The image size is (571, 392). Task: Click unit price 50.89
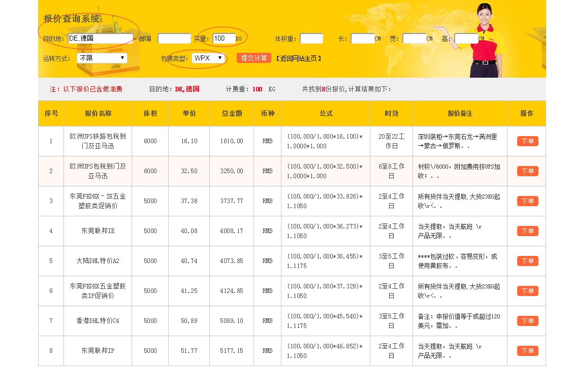pos(189,321)
